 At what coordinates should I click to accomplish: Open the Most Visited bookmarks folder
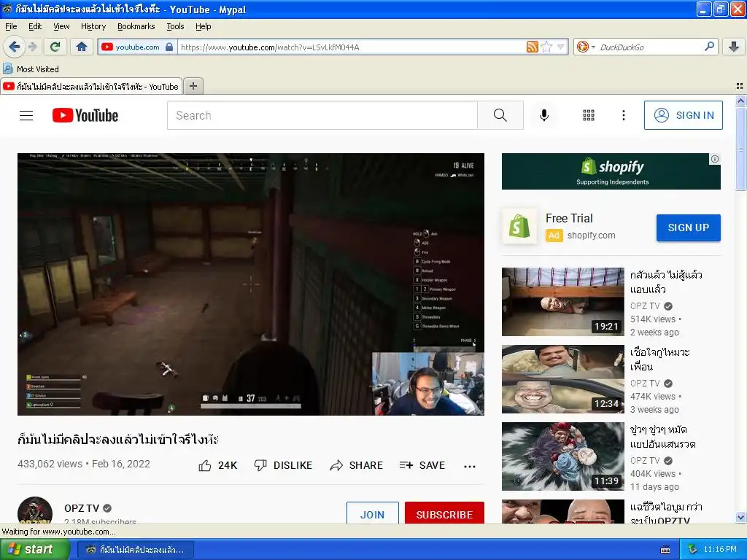click(x=31, y=69)
